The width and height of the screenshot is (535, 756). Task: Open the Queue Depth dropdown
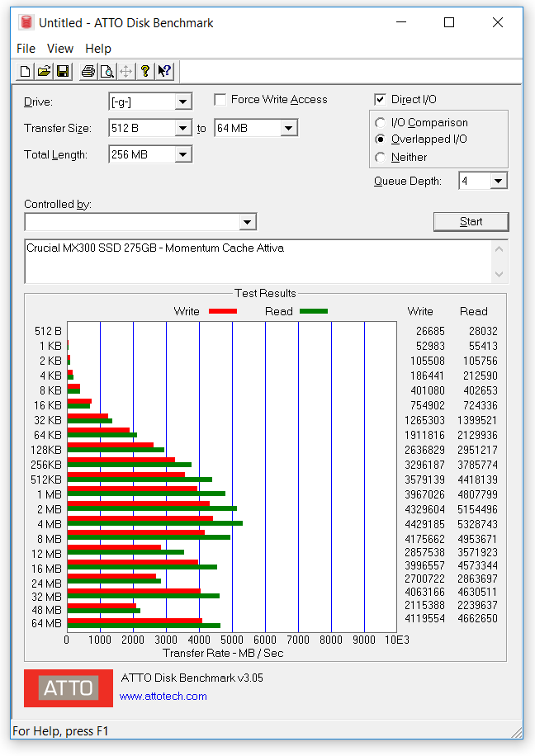(x=499, y=182)
